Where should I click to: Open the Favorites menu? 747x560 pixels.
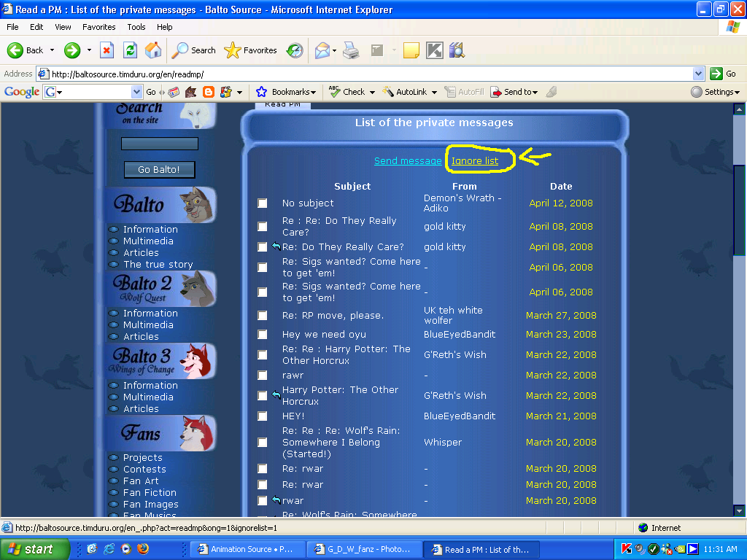[x=99, y=27]
